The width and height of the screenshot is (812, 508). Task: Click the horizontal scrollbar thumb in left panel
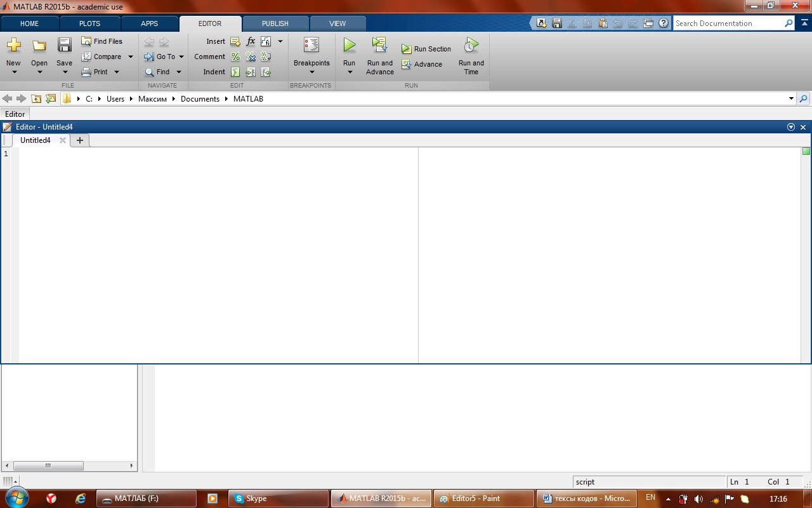pyautogui.click(x=48, y=465)
